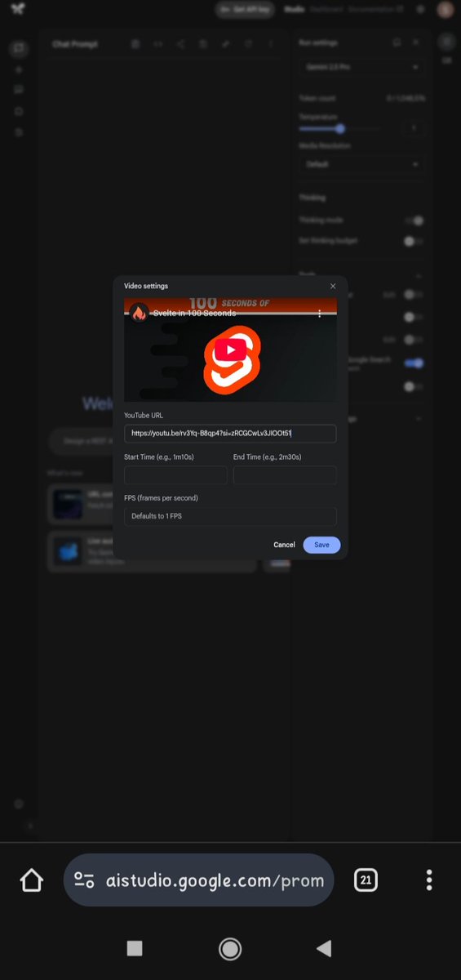Open settings gear in top header
This screenshot has width=461, height=980.
[421, 10]
